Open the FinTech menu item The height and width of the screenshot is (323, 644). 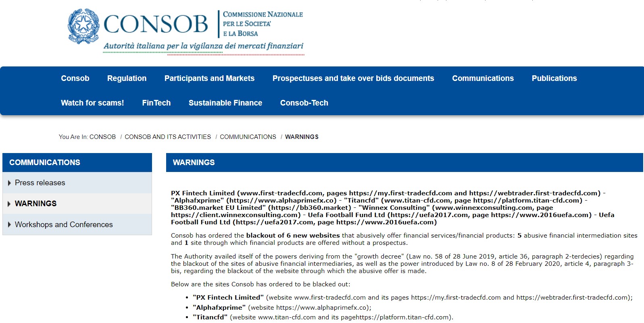pos(156,103)
